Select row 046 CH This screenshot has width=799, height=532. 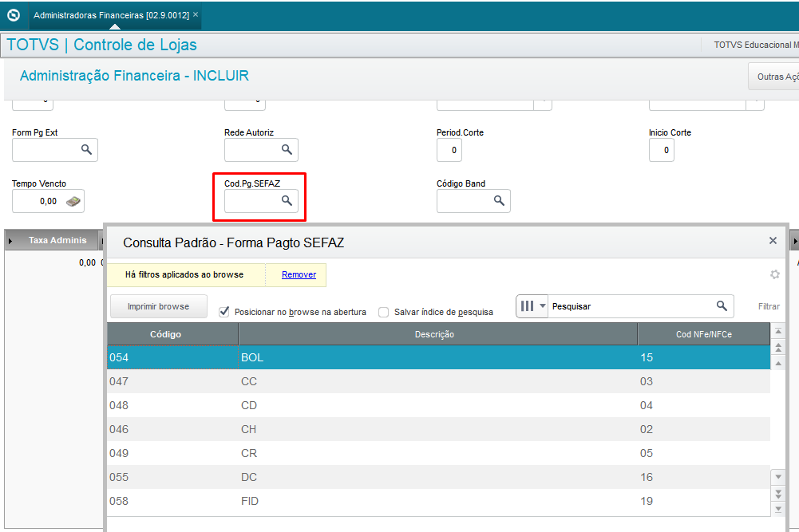click(439, 429)
